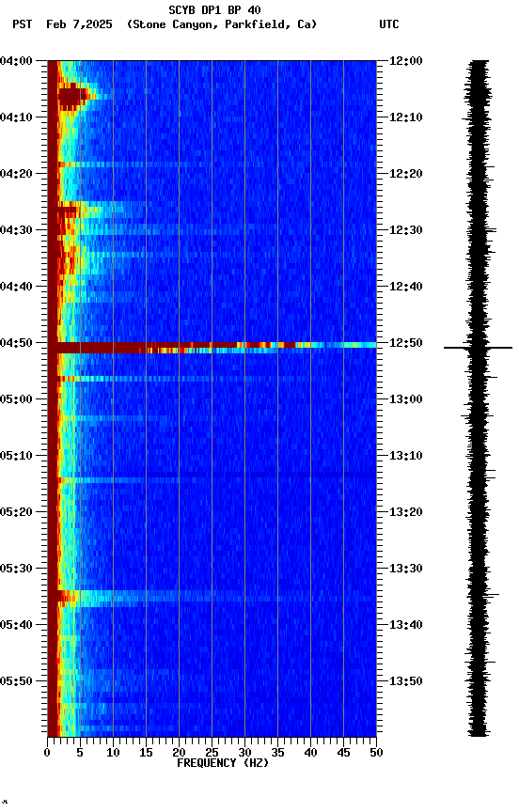
Task: Click the 30 Hz frequency axis label
Action: (244, 753)
